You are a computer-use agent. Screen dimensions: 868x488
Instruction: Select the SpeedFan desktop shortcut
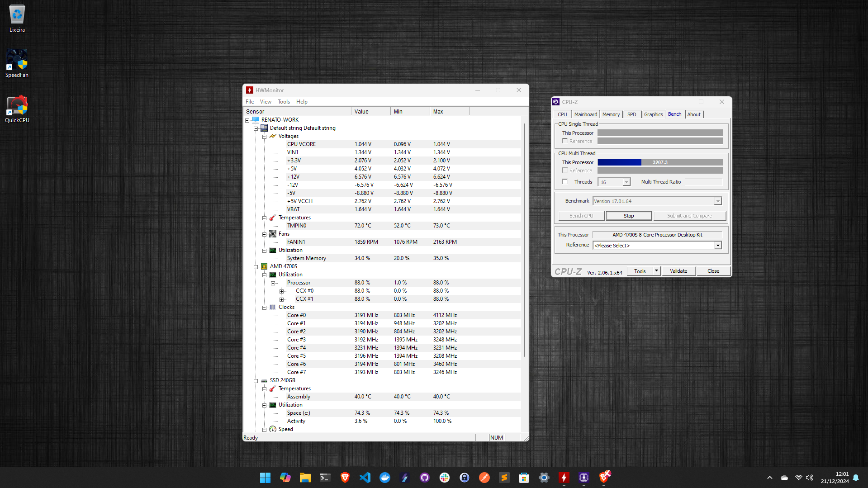pos(17,63)
